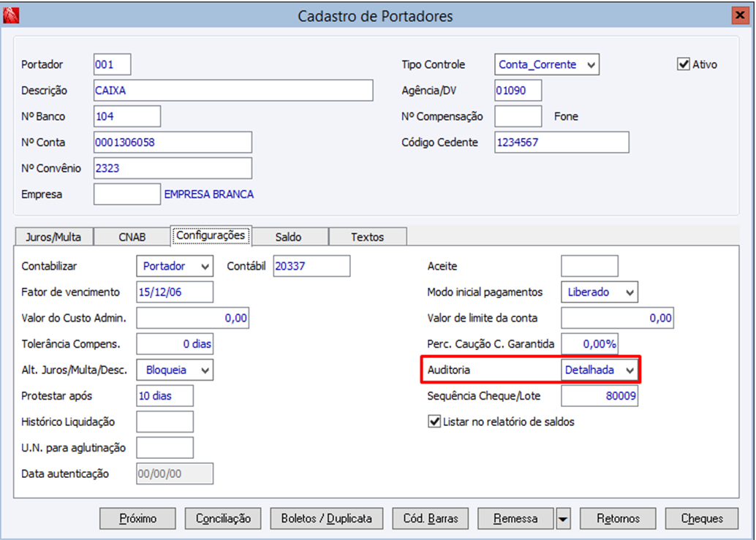Viewport: 756px width, 540px height.
Task: Open the arrow menu beside Remessa
Action: [563, 519]
